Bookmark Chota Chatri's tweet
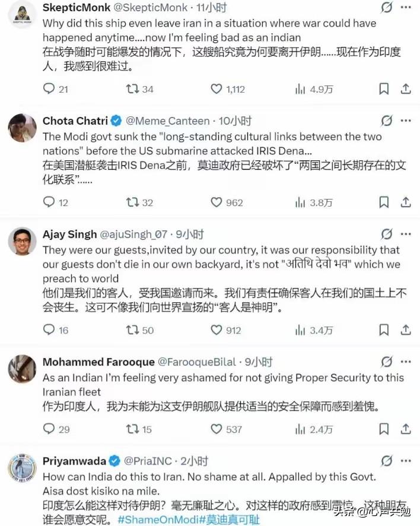This screenshot has height=526, width=420. [x=383, y=202]
